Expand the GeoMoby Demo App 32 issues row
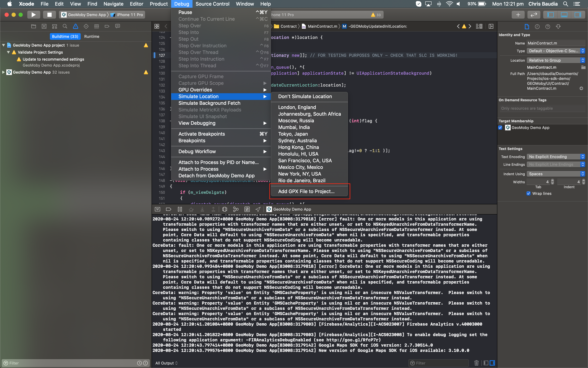588x368 pixels. [3, 72]
